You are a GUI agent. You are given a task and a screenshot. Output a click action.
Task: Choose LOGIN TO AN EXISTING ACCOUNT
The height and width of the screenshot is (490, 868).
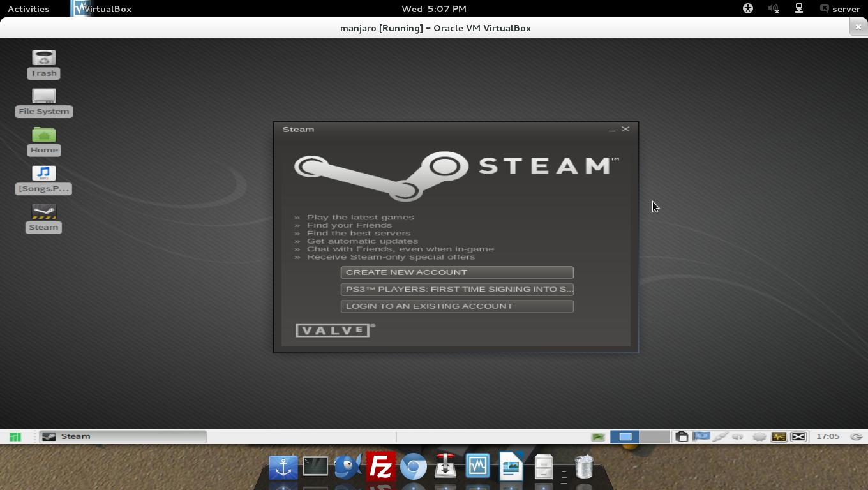457,306
